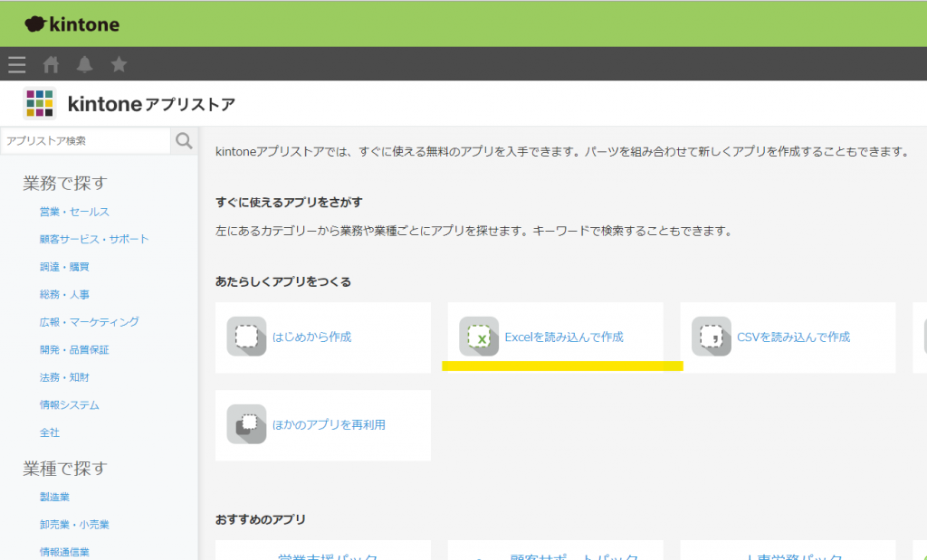This screenshot has width=927, height=560.
Task: Click the あたらしくアプリをつくる heading
Action: tap(283, 281)
